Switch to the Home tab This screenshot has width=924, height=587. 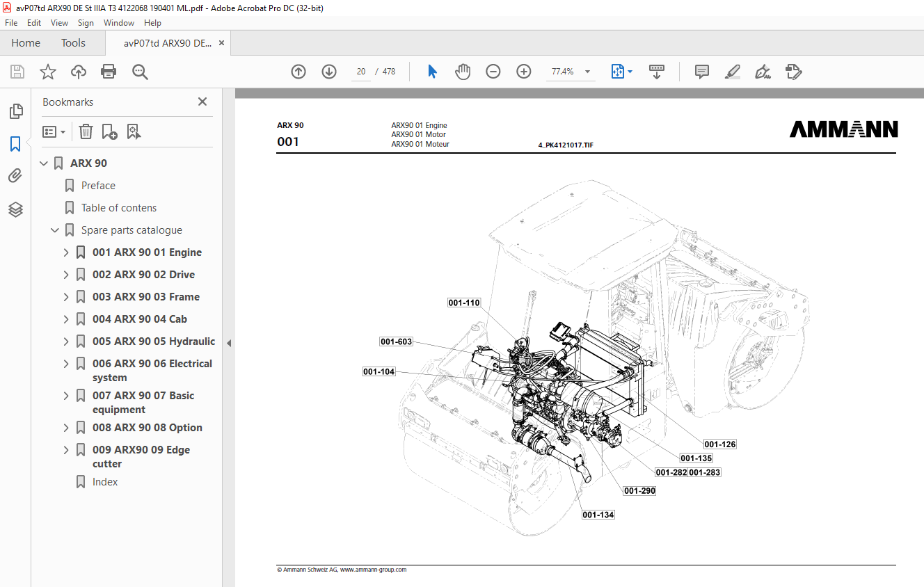[26, 43]
